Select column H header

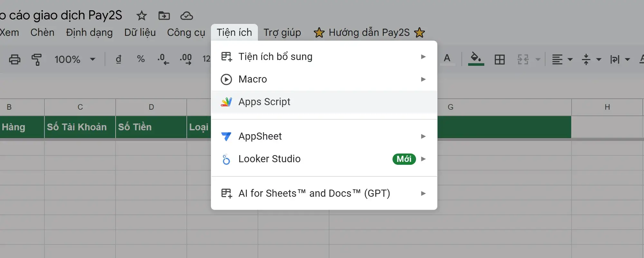(x=607, y=107)
